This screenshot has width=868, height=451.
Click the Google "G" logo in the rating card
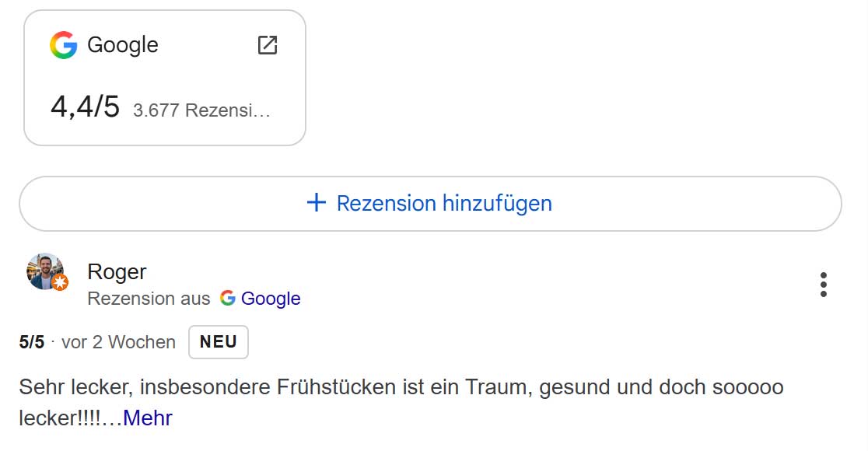[x=64, y=45]
